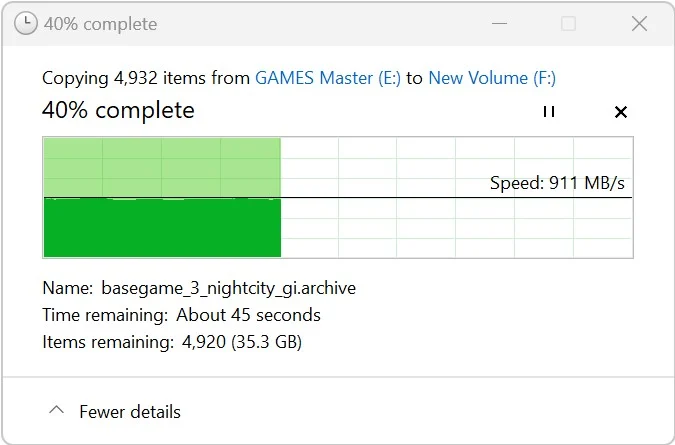Viewport: 675px width, 445px height.
Task: Collapse the dialog using the Fewer details chevron
Action: pyautogui.click(x=57, y=411)
